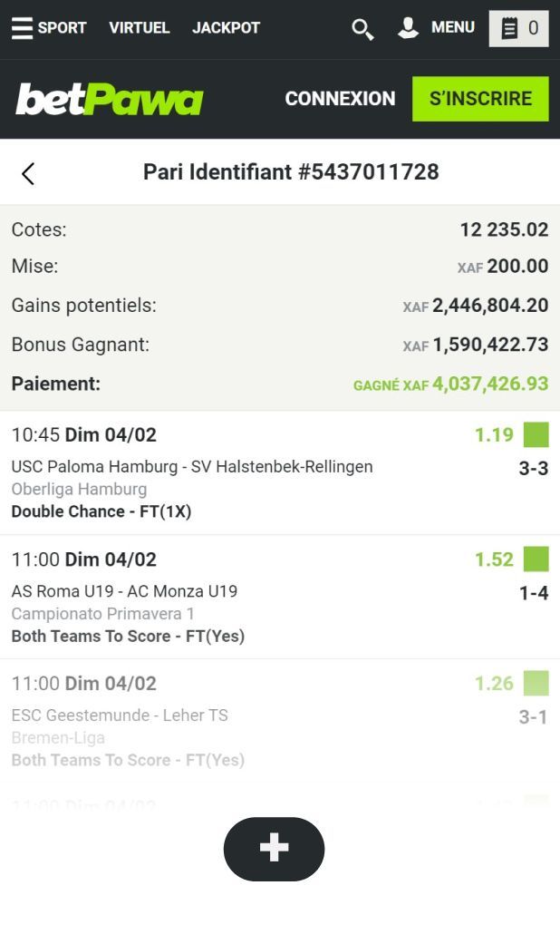Viewport: 560px width, 934px height.
Task: Open the hamburger menu icon
Action: click(22, 28)
